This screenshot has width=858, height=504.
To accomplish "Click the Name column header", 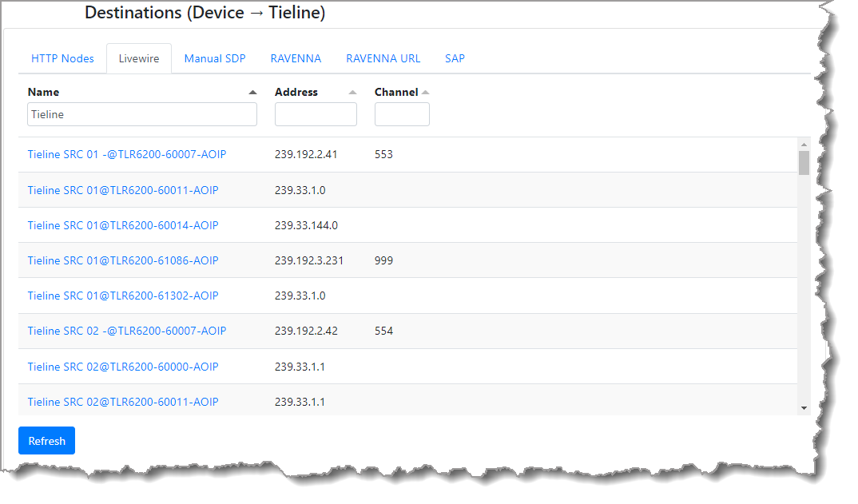I will point(43,92).
